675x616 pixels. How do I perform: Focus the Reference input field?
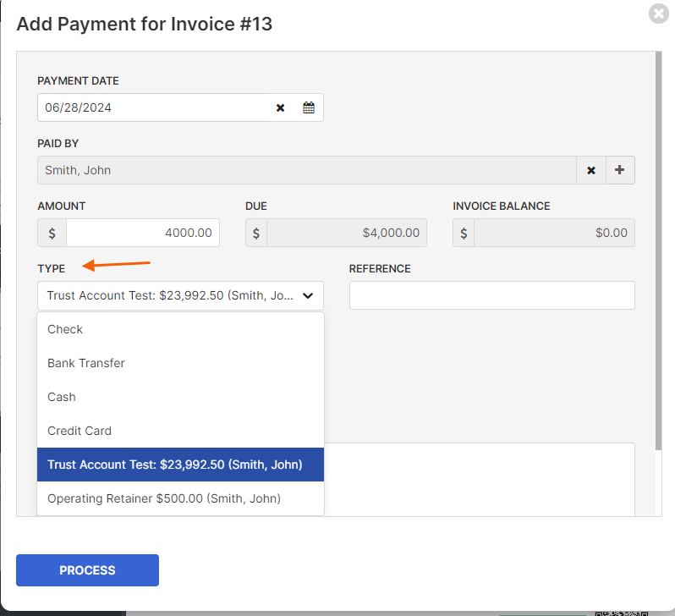pyautogui.click(x=492, y=295)
